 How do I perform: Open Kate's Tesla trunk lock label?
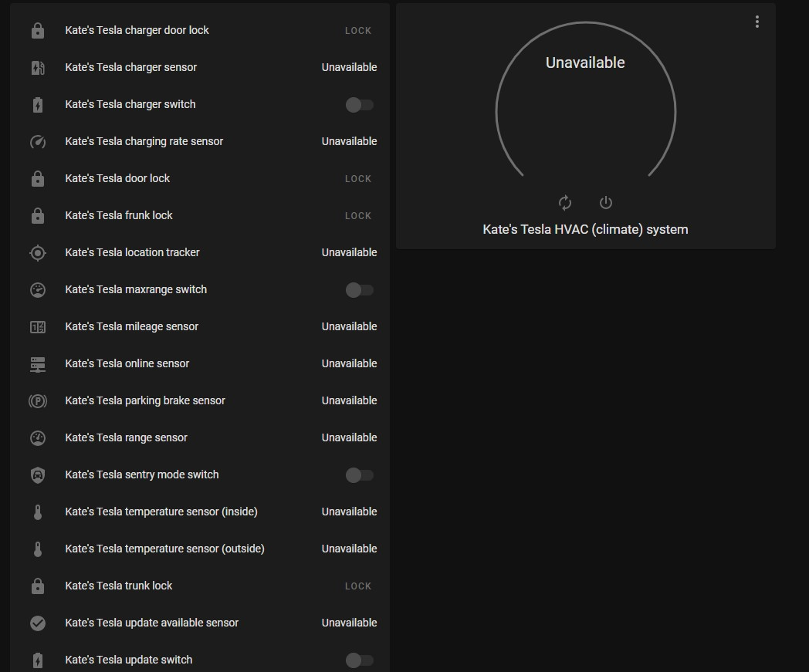119,586
